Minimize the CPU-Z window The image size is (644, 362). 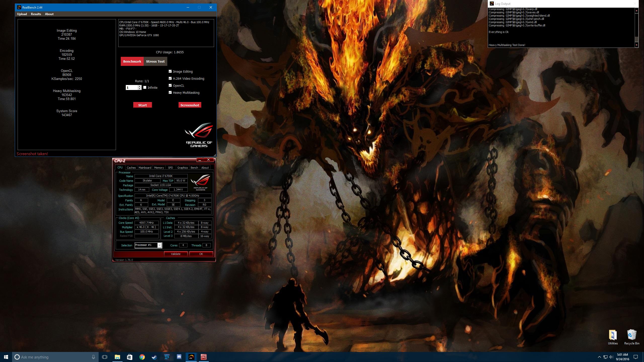click(x=199, y=160)
